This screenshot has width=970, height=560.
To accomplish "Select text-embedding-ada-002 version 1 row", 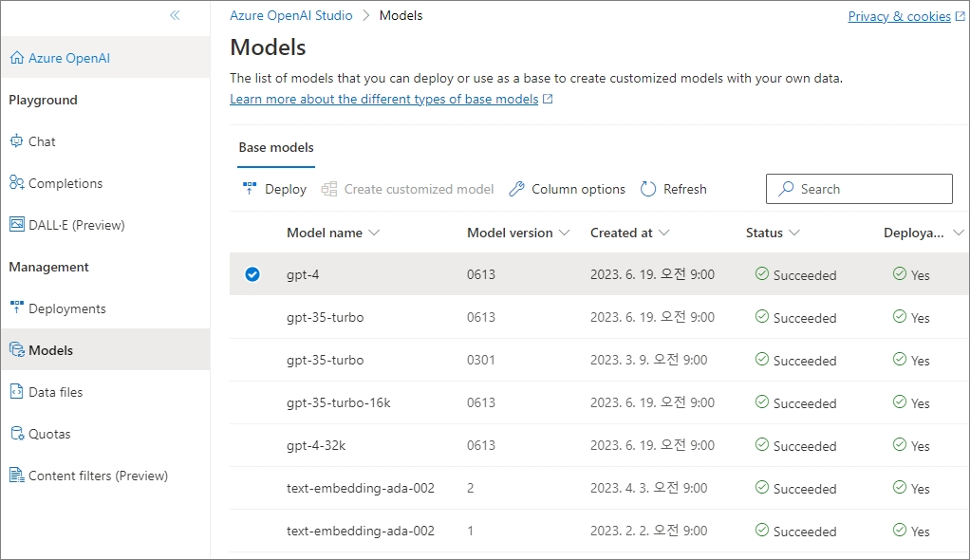I will click(600, 531).
